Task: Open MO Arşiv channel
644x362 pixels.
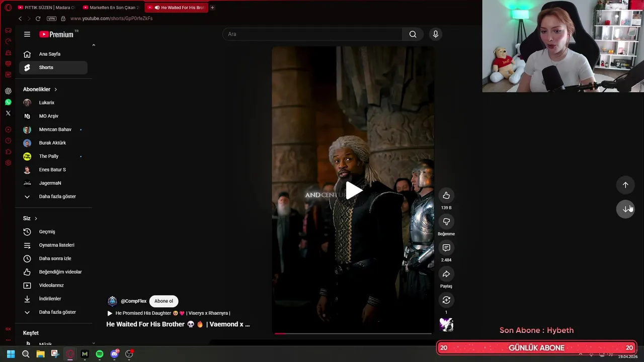Action: click(53, 116)
